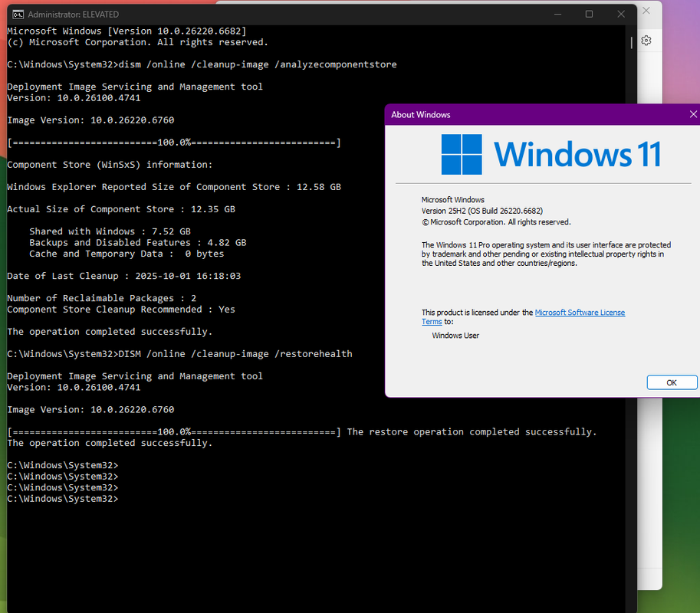Click the console vertical scrollbar thumb
The image size is (700, 613).
[631, 43]
